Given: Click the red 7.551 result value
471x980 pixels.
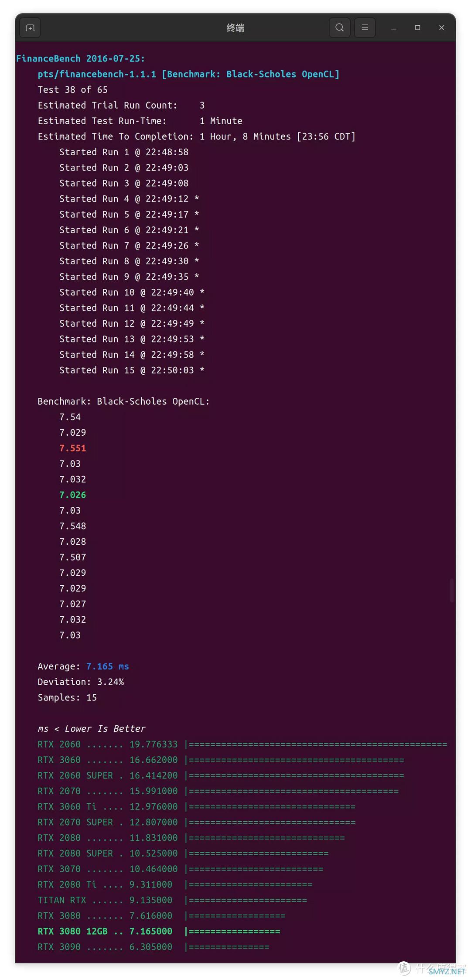Looking at the screenshot, I should [72, 448].
